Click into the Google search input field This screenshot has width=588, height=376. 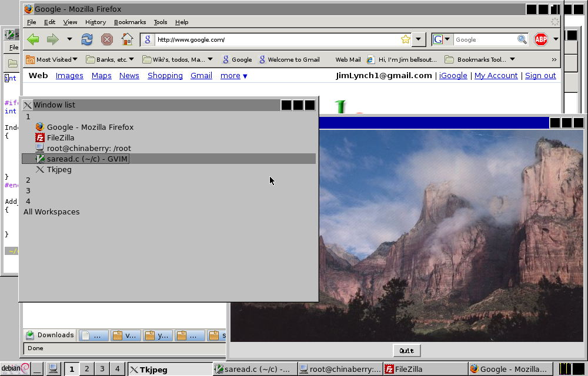pos(485,39)
